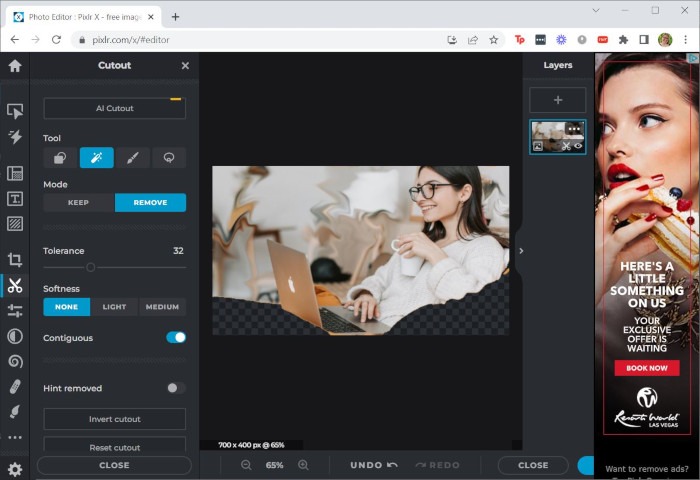Choose the Magic wand cutout tool
The width and height of the screenshot is (700, 480).
click(x=96, y=158)
